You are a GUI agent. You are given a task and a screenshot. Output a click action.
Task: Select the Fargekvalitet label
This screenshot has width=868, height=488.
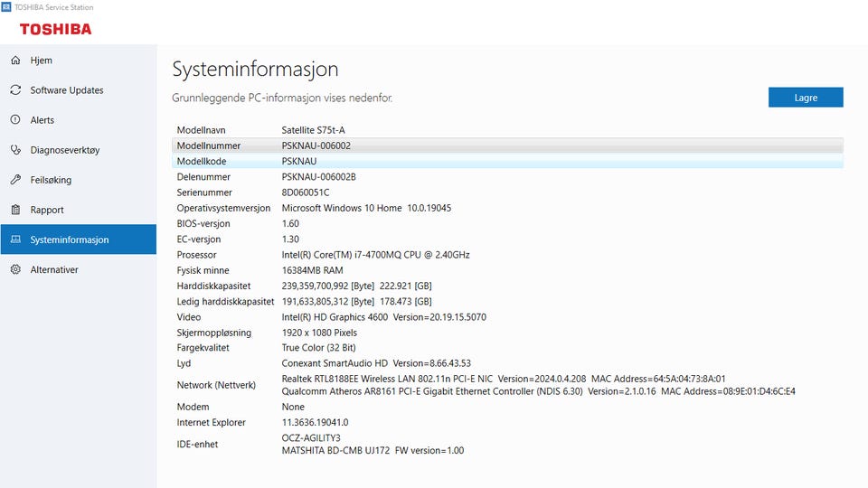(x=203, y=347)
